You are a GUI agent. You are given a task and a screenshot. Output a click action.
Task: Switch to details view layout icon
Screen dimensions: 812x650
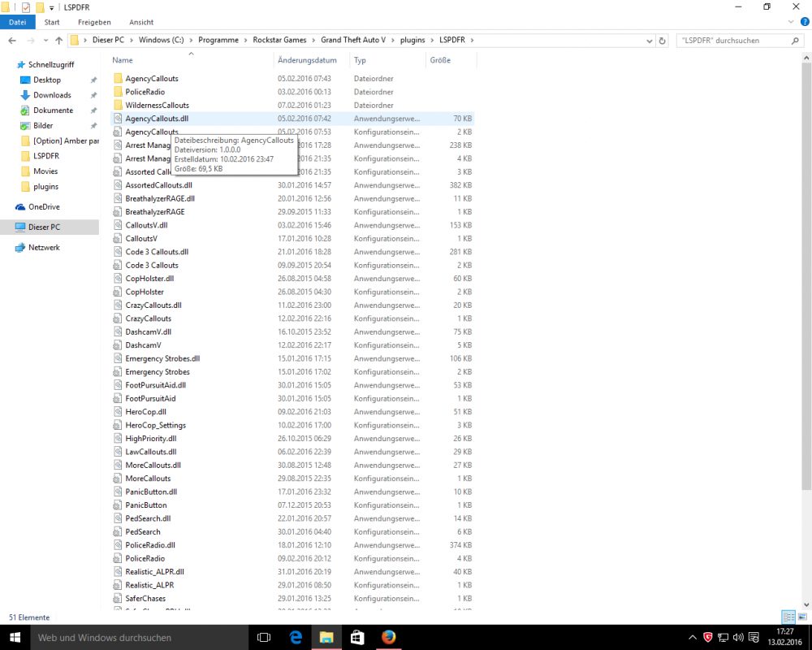tap(788, 617)
